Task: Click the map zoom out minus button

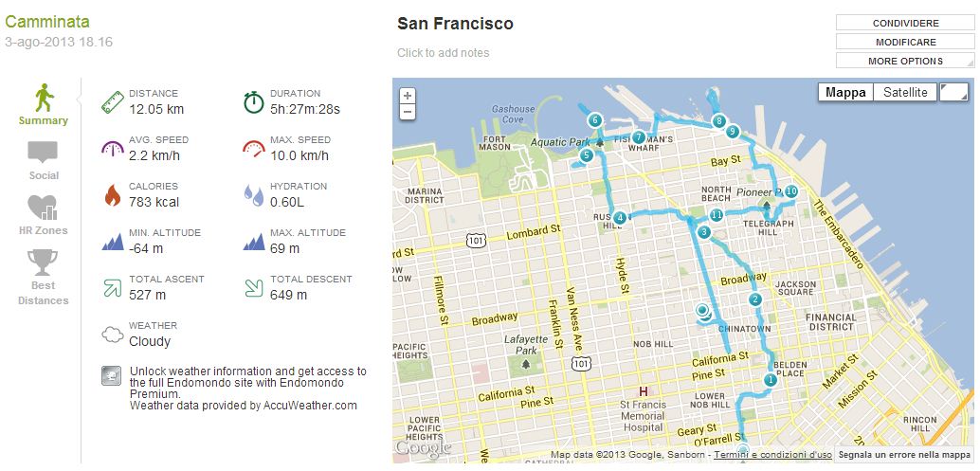Action: point(408,112)
